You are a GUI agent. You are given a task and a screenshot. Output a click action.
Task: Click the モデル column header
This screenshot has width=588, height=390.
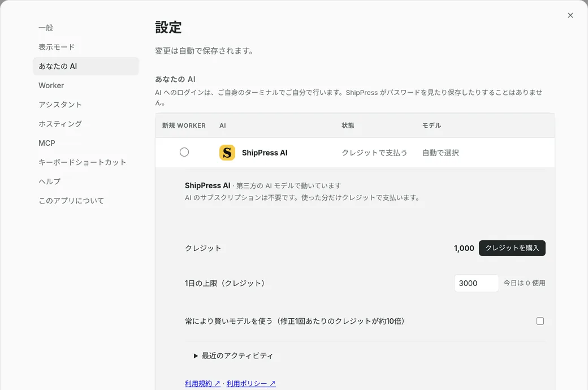pos(431,125)
